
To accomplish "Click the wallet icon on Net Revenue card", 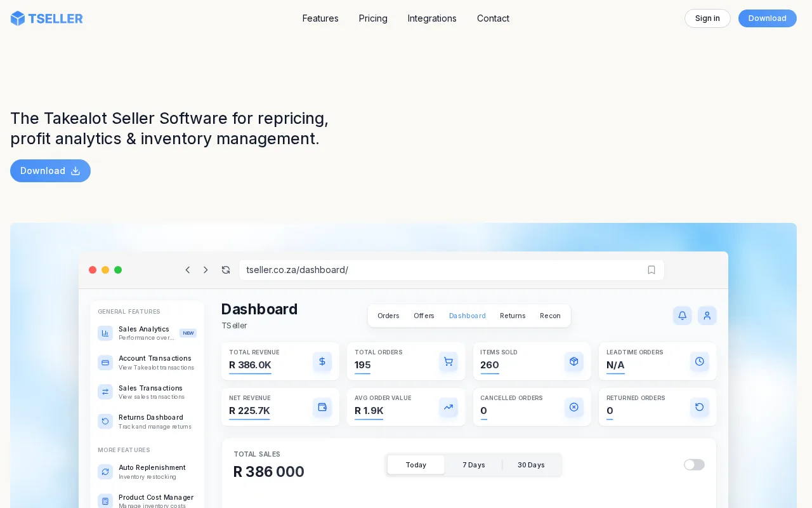I will pyautogui.click(x=322, y=407).
